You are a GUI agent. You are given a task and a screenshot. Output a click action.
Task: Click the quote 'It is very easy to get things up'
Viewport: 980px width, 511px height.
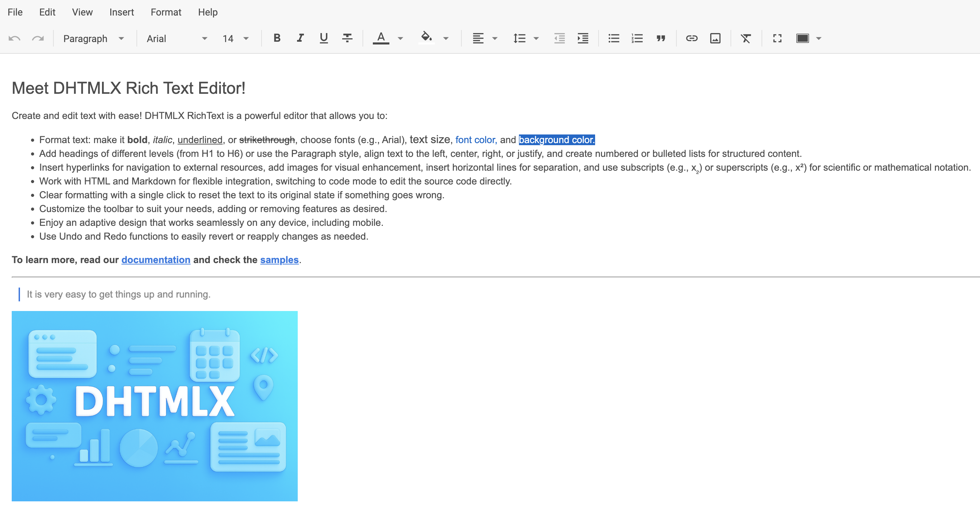pos(118,294)
